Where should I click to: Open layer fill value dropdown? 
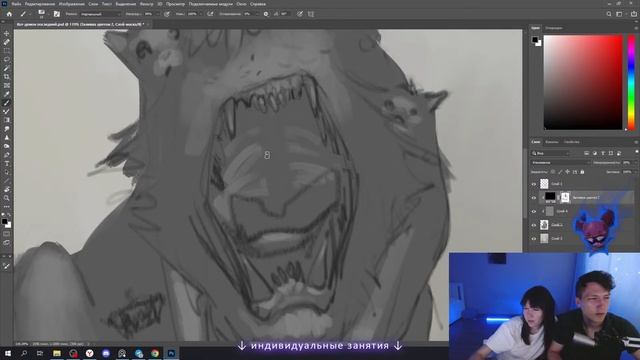(636, 172)
